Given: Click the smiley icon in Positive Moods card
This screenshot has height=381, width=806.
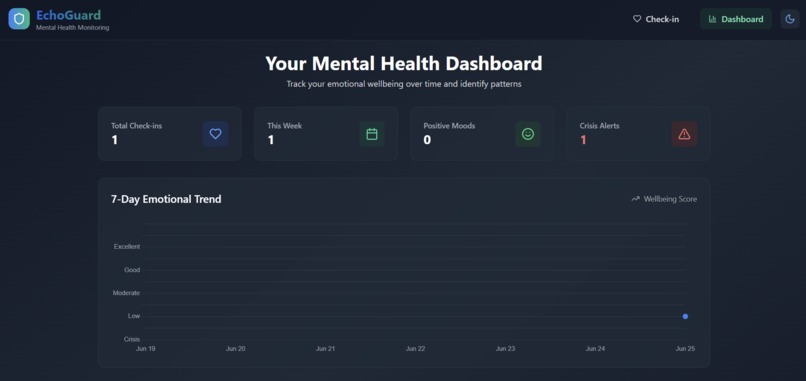Looking at the screenshot, I should [x=528, y=134].
